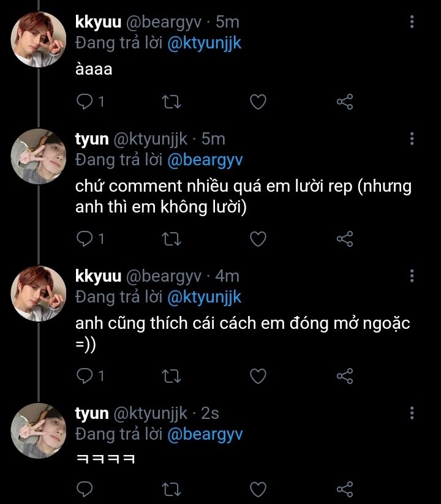Image resolution: width=441 pixels, height=504 pixels.
Task: Reply to the 'chứ comment nhiều' tweet
Action: pos(84,238)
